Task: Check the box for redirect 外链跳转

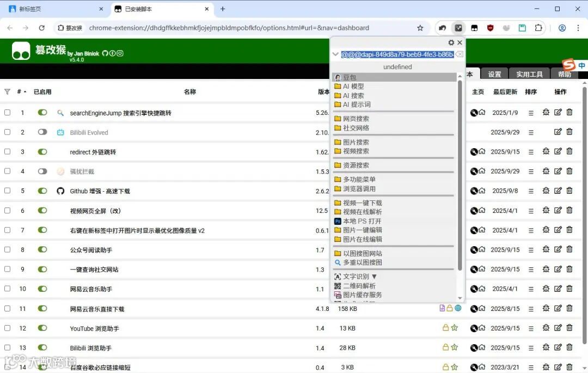Action: tap(7, 151)
